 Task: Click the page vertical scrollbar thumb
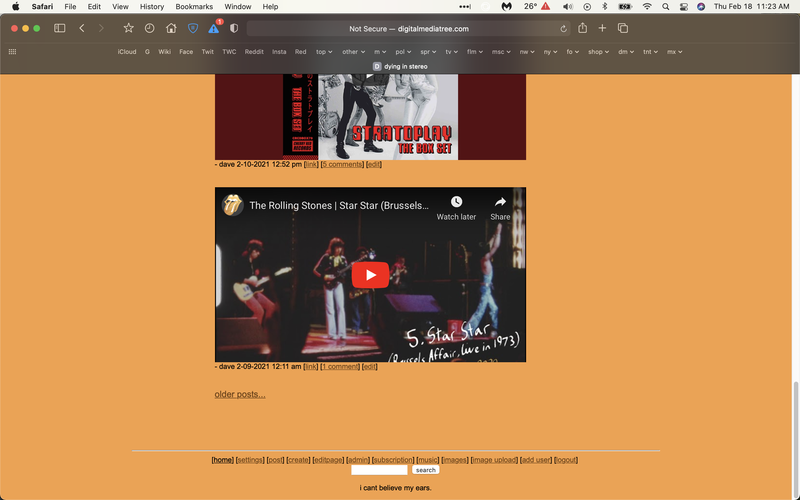pyautogui.click(x=795, y=439)
